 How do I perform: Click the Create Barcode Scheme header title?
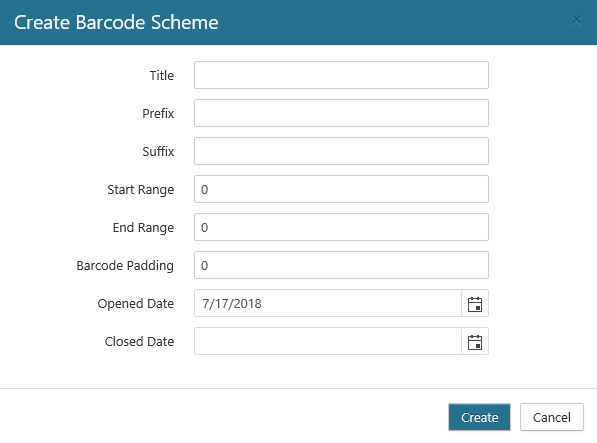click(116, 22)
